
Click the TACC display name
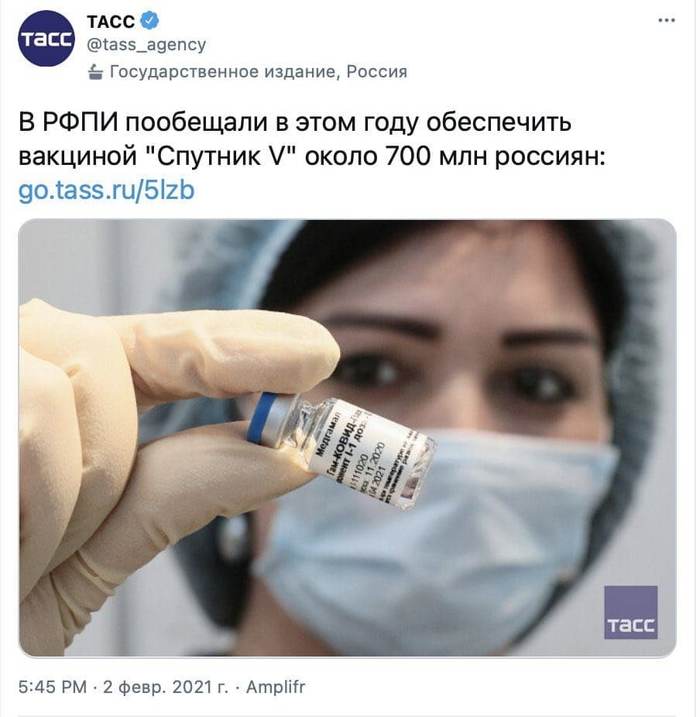pos(111,21)
